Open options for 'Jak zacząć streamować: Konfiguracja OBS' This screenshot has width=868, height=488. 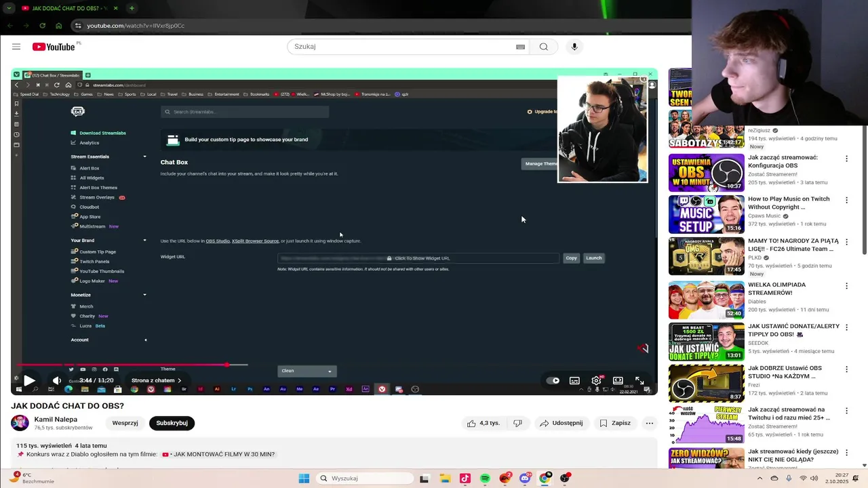tap(846, 159)
